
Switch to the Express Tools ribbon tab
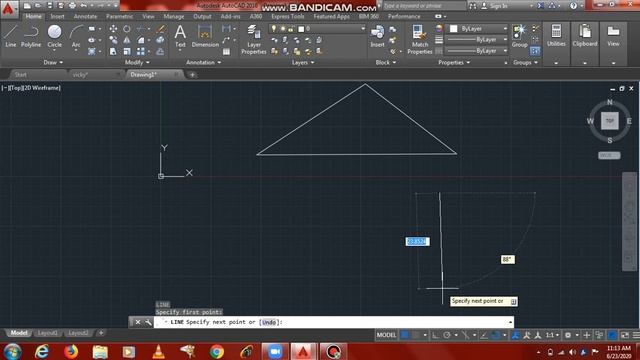[288, 16]
